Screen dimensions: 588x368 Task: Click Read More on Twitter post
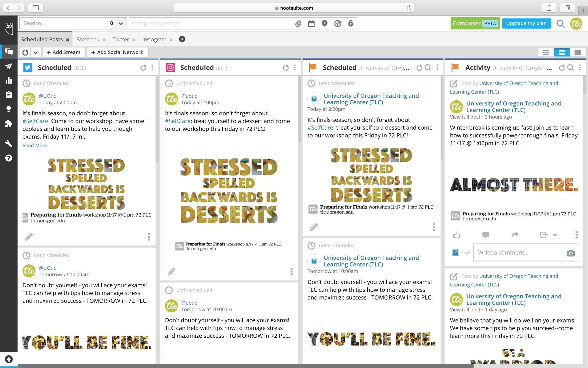[x=35, y=145]
